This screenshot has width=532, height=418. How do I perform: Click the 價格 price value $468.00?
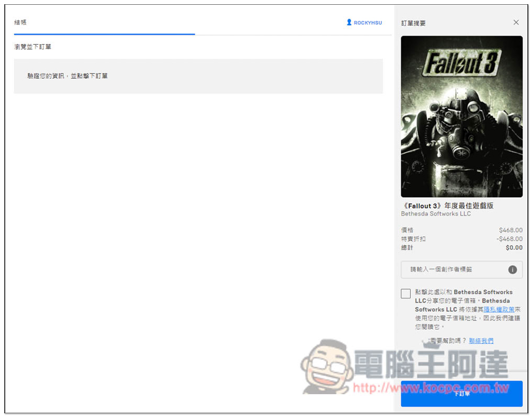point(511,230)
